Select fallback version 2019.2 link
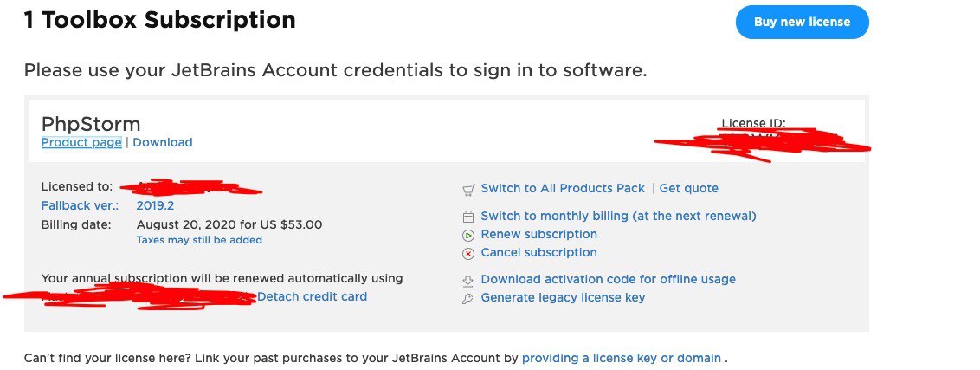Image resolution: width=980 pixels, height=370 pixels. pyautogui.click(x=155, y=205)
